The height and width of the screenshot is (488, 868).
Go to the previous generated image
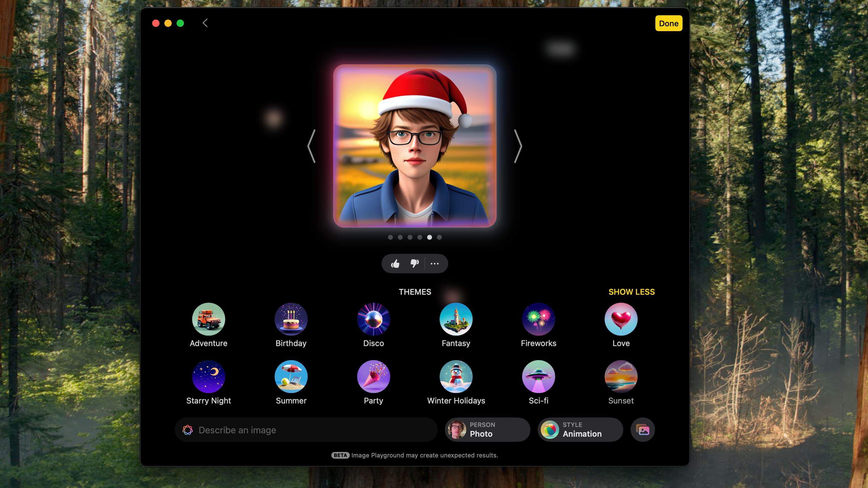(311, 146)
